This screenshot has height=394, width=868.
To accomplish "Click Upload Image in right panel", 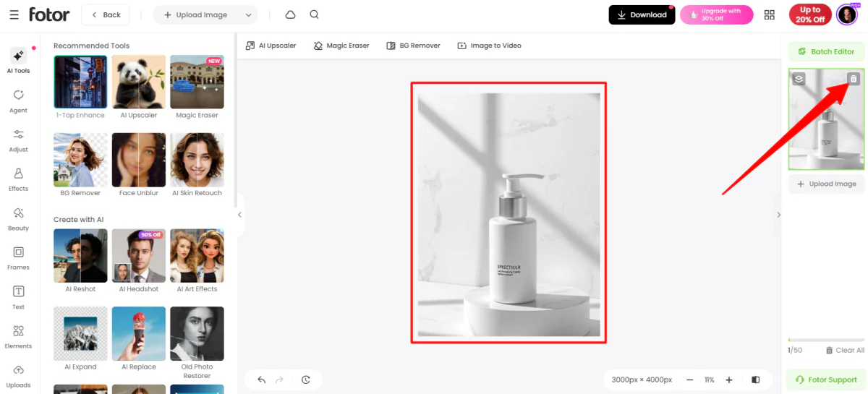I will point(826,184).
